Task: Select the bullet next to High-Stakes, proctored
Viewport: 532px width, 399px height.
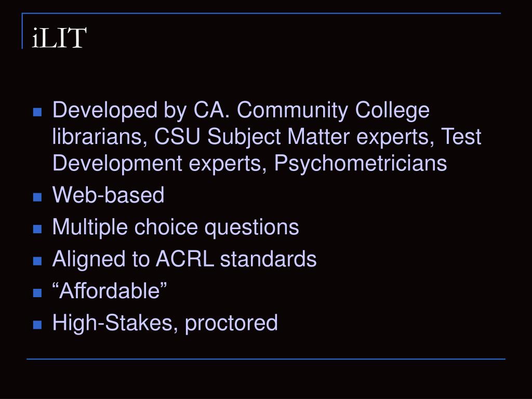Action: pos(37,325)
